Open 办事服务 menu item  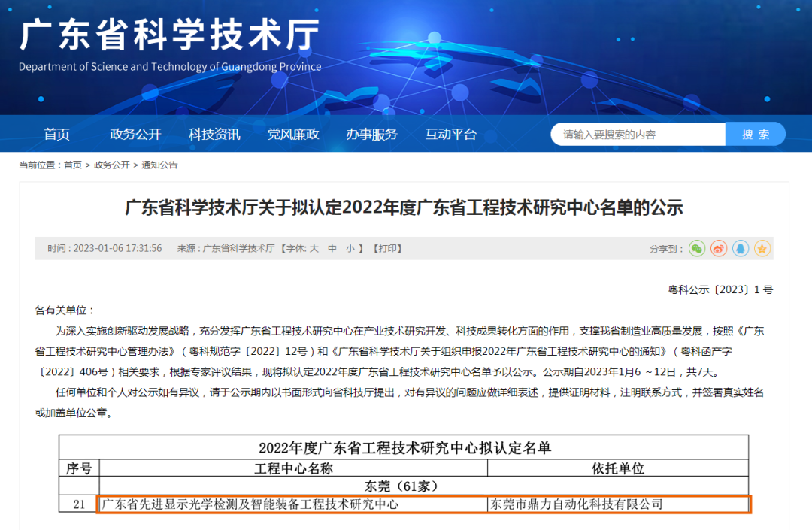point(371,135)
